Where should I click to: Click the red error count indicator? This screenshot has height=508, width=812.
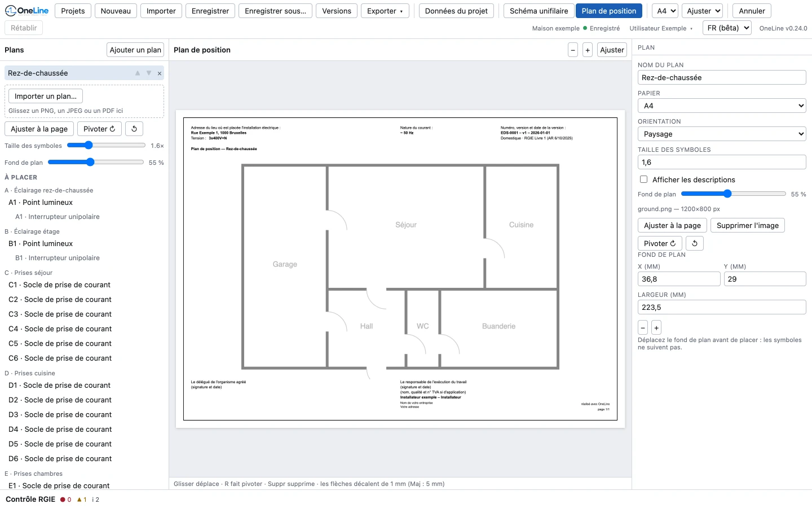[66, 500]
